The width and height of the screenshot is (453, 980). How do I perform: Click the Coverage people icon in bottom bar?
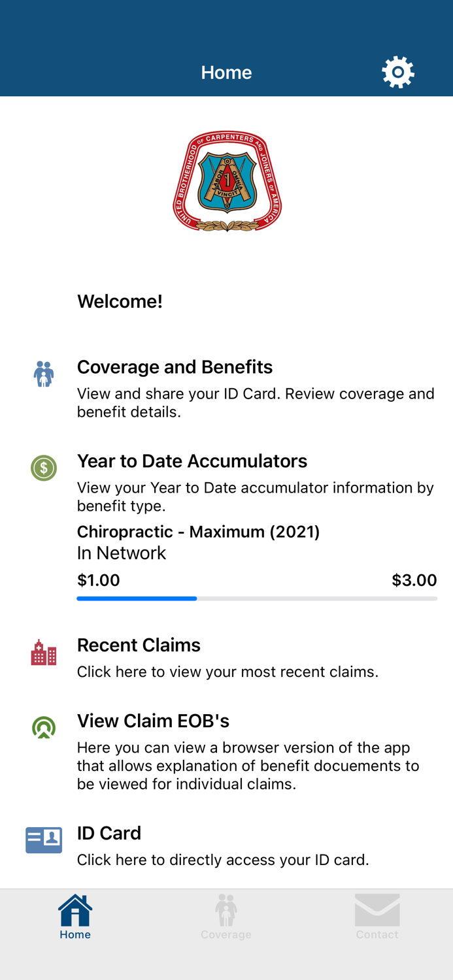[x=226, y=910]
